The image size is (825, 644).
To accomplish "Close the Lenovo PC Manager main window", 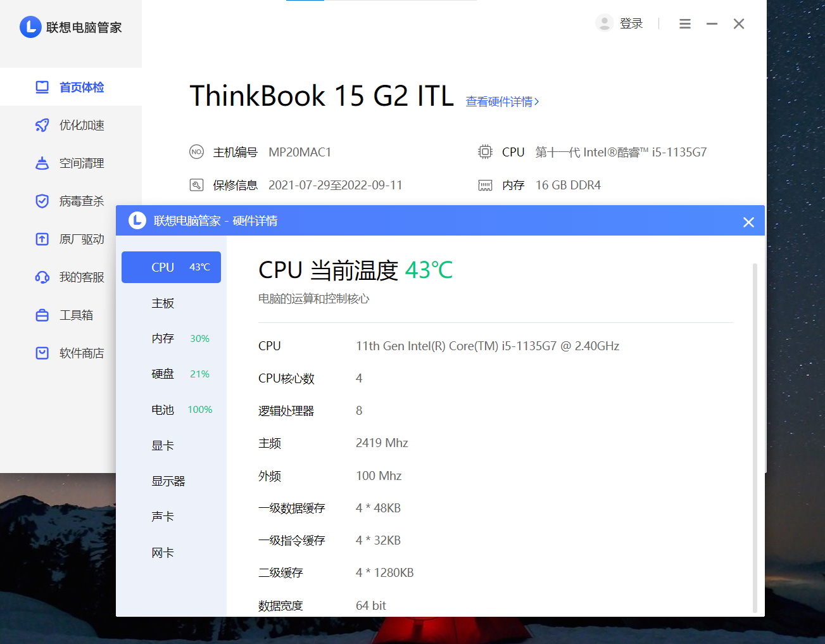I will click(x=739, y=24).
